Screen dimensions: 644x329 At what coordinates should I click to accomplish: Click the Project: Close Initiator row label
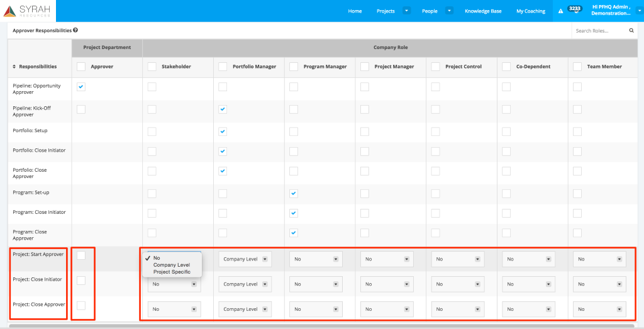pos(37,279)
